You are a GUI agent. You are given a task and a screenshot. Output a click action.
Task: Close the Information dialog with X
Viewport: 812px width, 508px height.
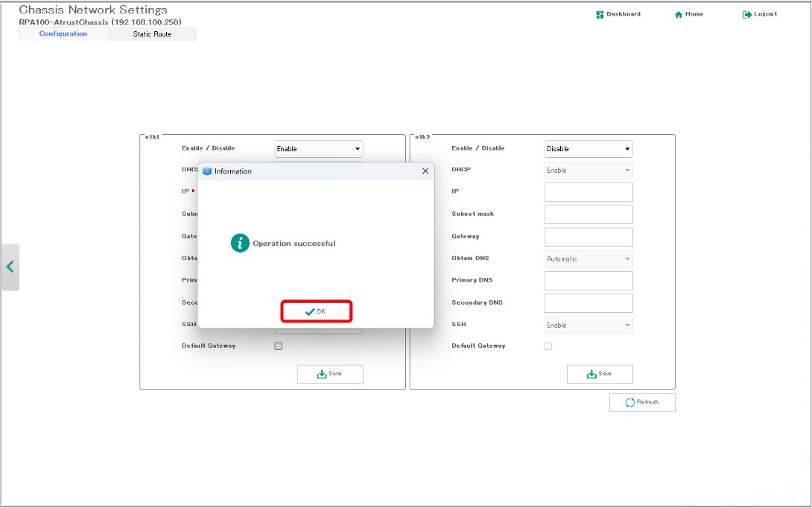click(x=425, y=171)
